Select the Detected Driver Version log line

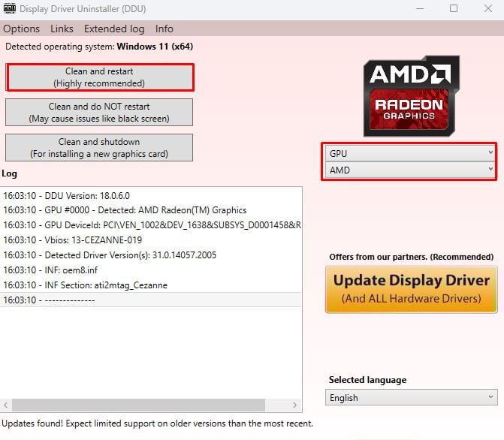click(110, 255)
